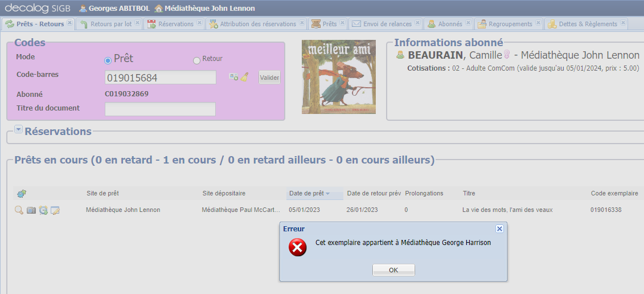Close the Regroupements tab
644x294 pixels.
tap(538, 23)
